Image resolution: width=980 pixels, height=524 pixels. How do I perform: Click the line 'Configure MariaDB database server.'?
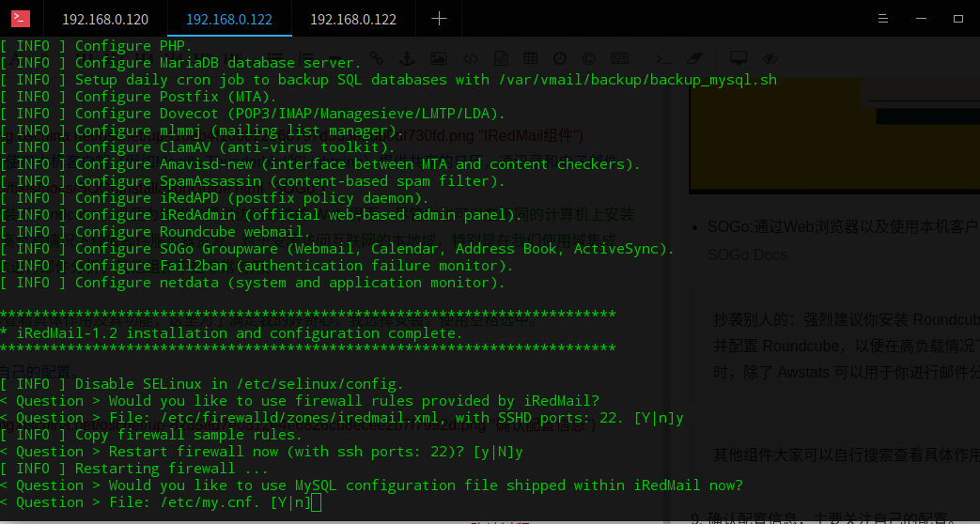(x=180, y=63)
